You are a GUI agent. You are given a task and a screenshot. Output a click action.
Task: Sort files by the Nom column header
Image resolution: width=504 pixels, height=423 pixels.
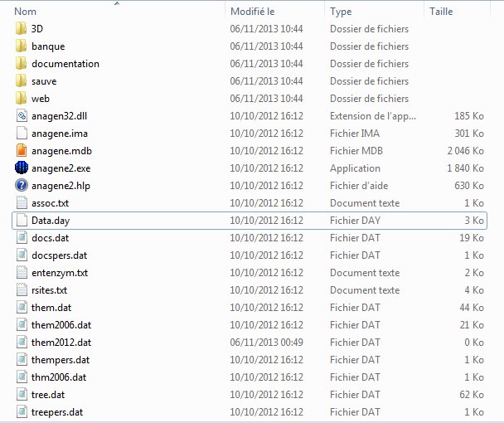point(25,12)
